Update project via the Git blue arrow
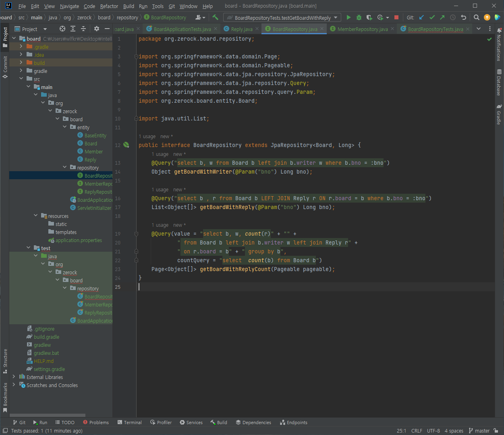The image size is (504, 435). (x=422, y=17)
